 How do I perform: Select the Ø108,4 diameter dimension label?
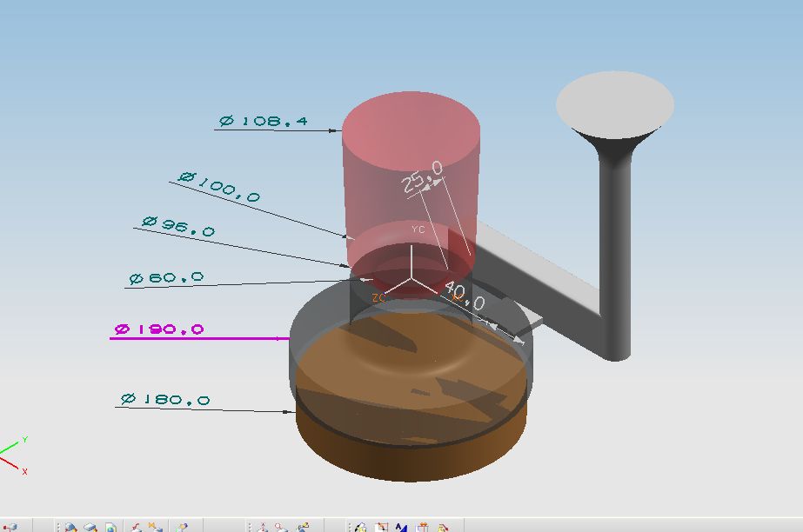pos(264,121)
